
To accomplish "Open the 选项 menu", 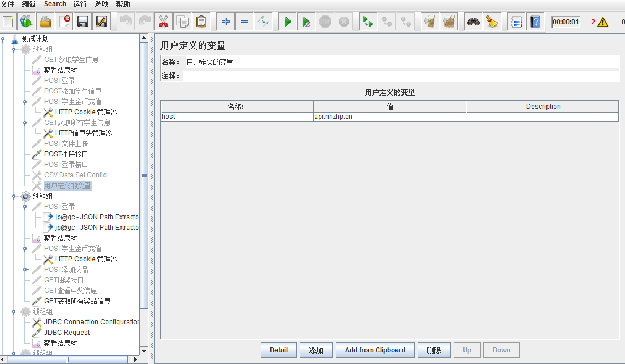I will (x=101, y=4).
